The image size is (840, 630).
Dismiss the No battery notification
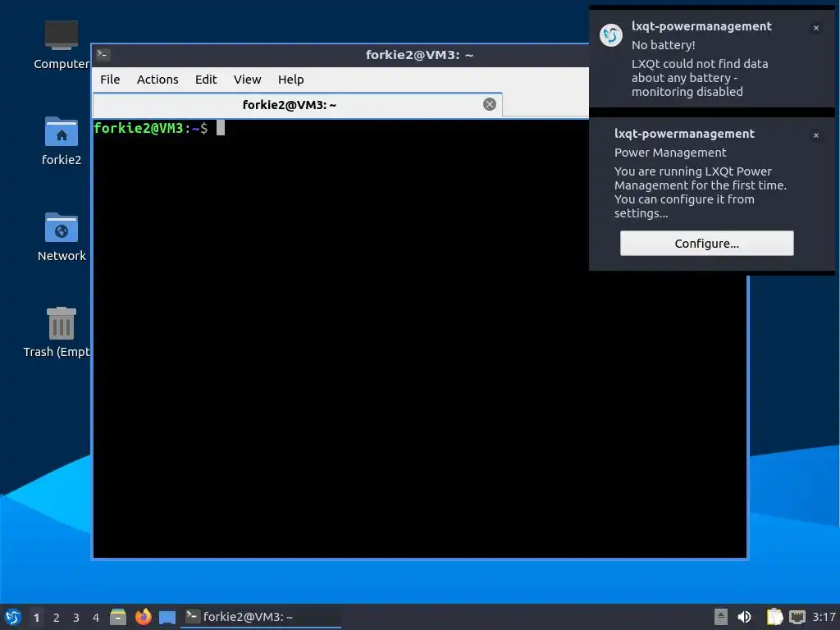pyautogui.click(x=816, y=28)
